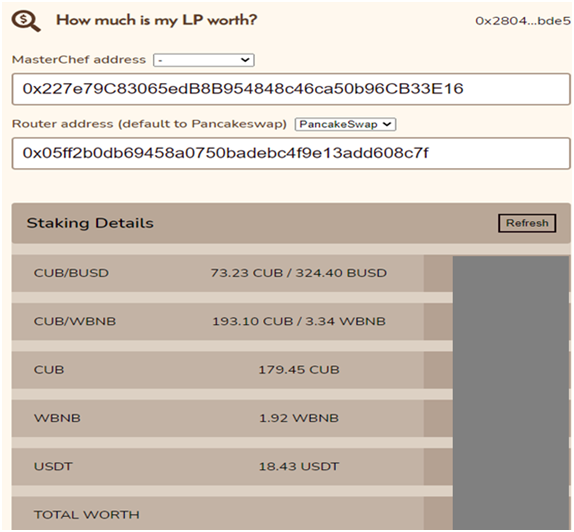This screenshot has width=574, height=532.
Task: Click the 'How much is my LP worth?' title
Action: point(157,21)
